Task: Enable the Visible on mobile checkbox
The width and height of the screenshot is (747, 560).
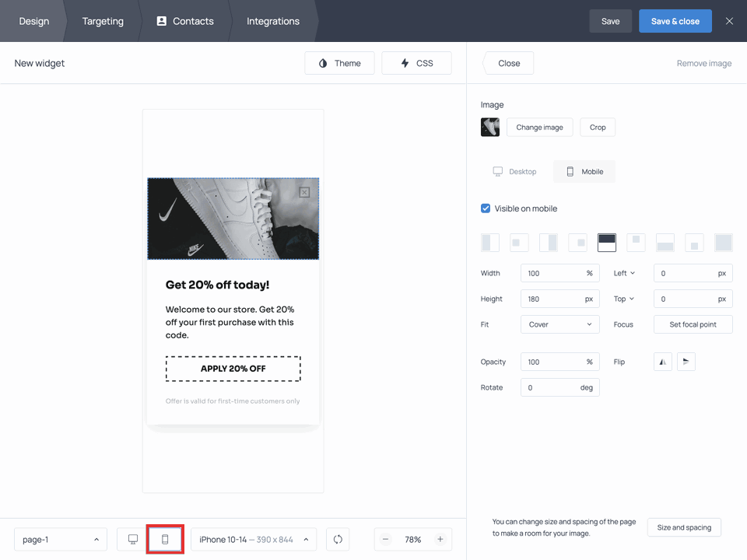Action: pyautogui.click(x=485, y=208)
